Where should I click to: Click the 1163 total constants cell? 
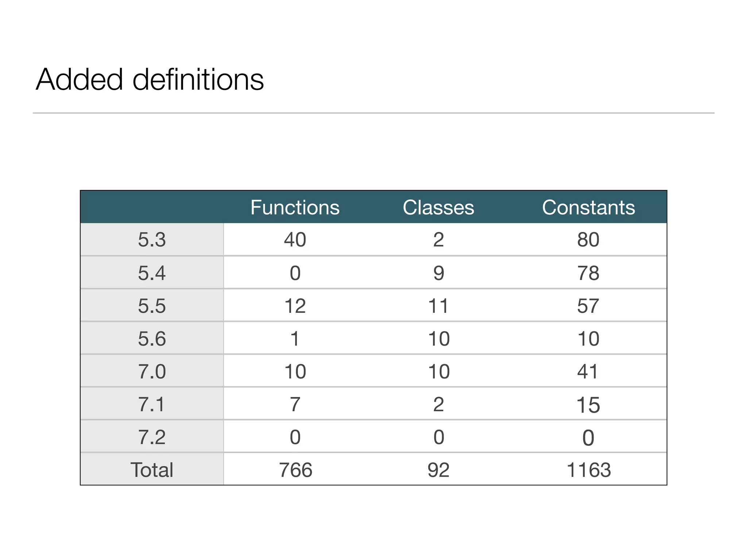(588, 470)
